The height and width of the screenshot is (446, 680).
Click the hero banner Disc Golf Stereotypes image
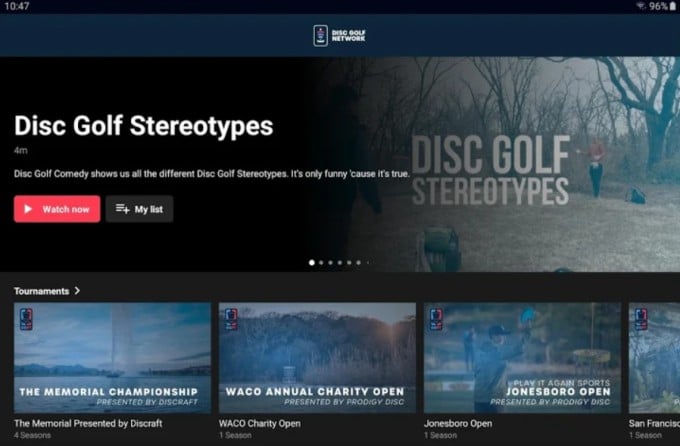(x=492, y=164)
